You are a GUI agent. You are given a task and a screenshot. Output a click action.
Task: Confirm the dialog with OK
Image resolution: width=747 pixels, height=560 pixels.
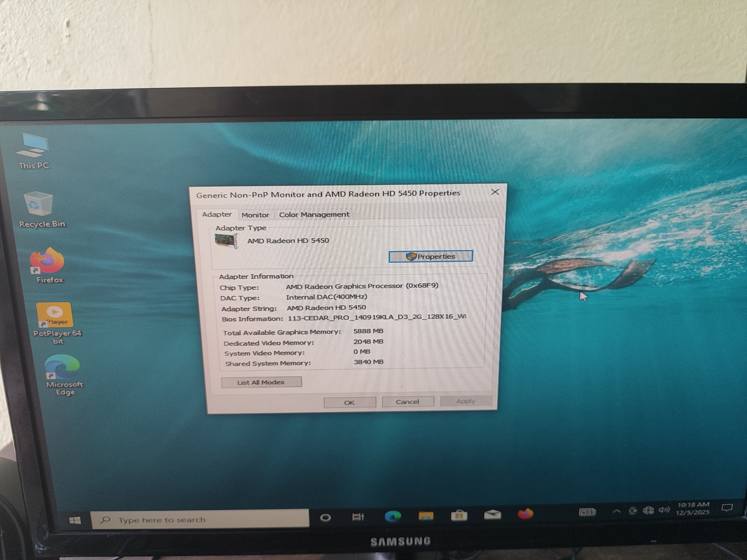[350, 402]
